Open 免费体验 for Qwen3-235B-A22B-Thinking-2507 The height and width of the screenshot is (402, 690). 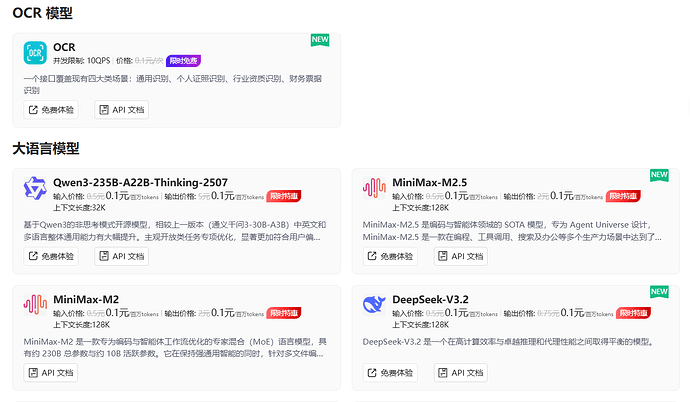[x=51, y=256]
